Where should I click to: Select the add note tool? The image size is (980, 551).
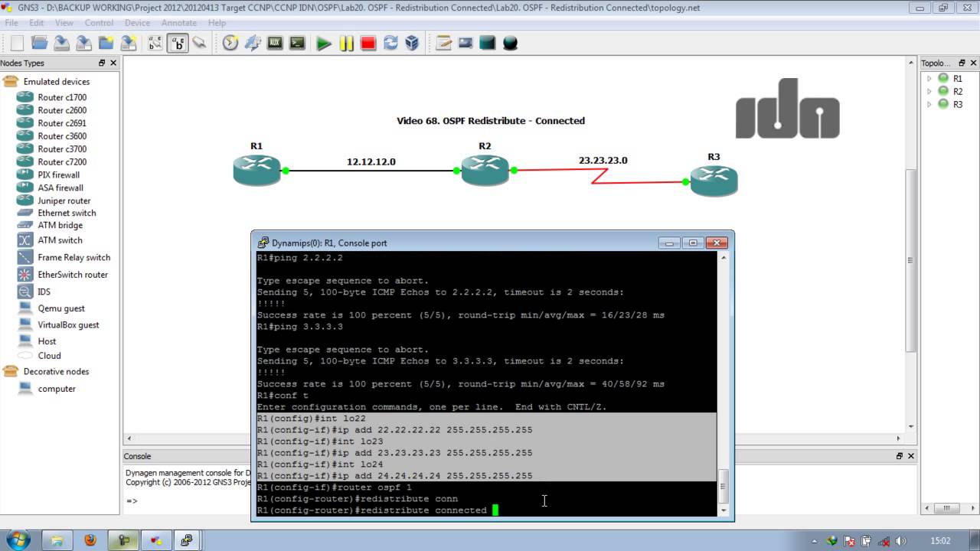pyautogui.click(x=443, y=43)
